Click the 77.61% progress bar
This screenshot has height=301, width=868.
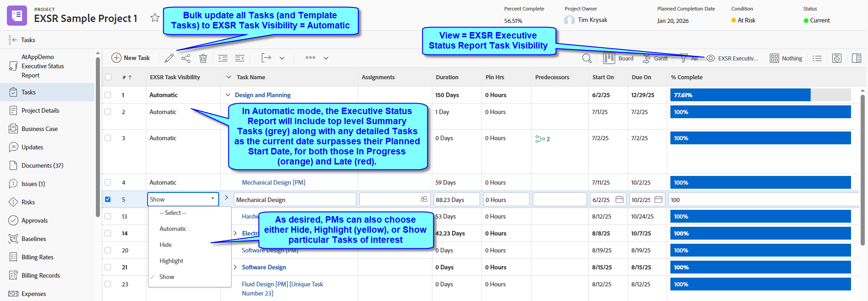tap(740, 95)
